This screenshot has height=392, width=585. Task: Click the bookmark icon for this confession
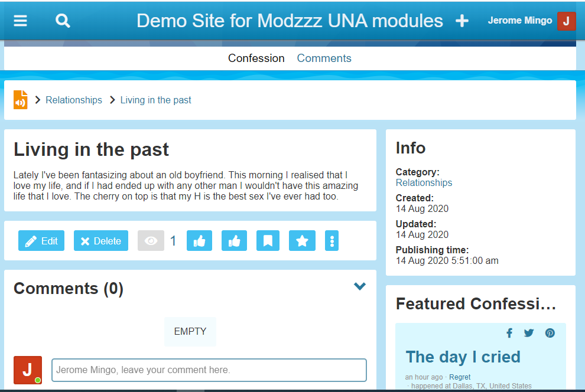point(268,241)
